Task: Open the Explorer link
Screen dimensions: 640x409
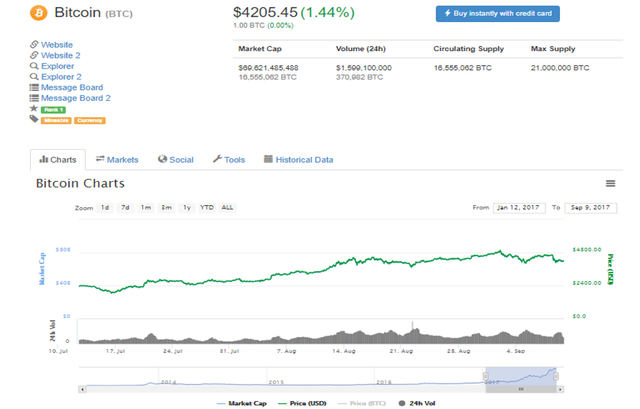Action: coord(58,66)
